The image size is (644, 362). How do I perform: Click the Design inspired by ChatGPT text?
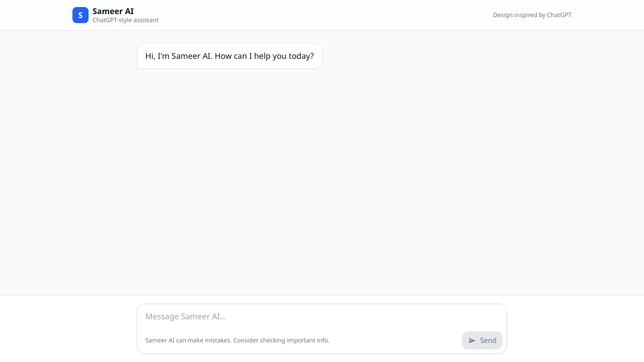(x=532, y=15)
